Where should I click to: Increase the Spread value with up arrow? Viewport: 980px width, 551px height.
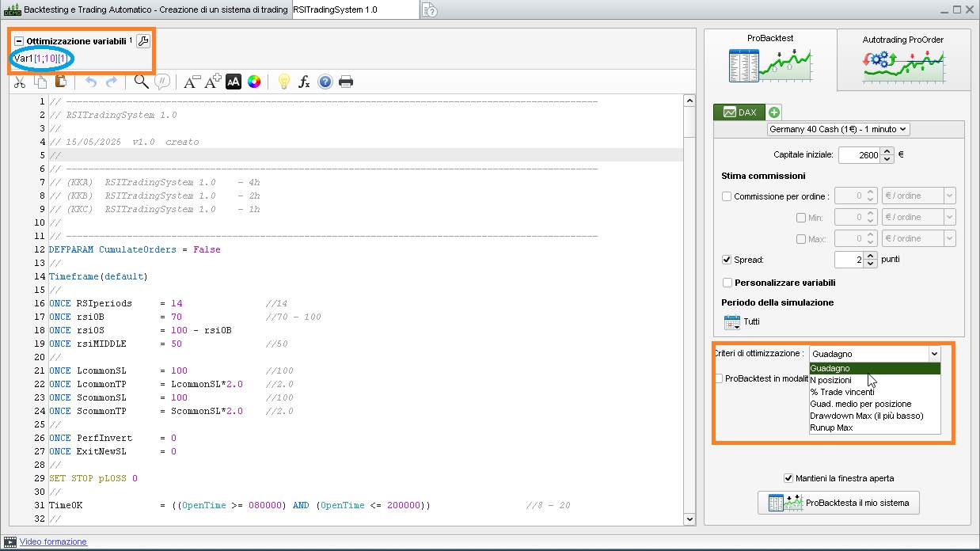pyautogui.click(x=872, y=256)
